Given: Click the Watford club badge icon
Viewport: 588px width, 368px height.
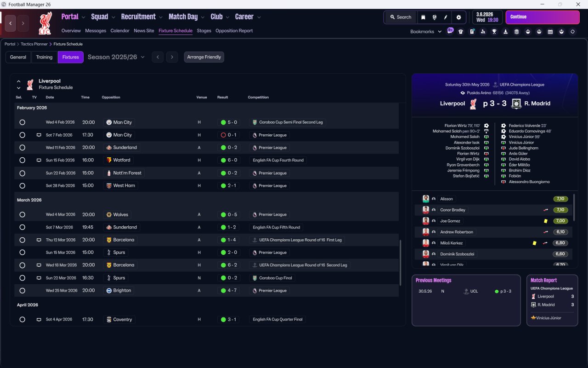Looking at the screenshot, I should 109,160.
